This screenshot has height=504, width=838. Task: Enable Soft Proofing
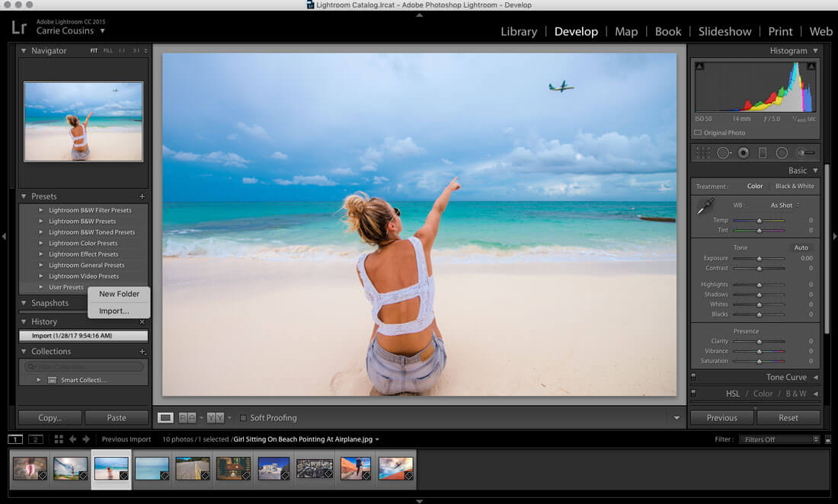(x=244, y=418)
